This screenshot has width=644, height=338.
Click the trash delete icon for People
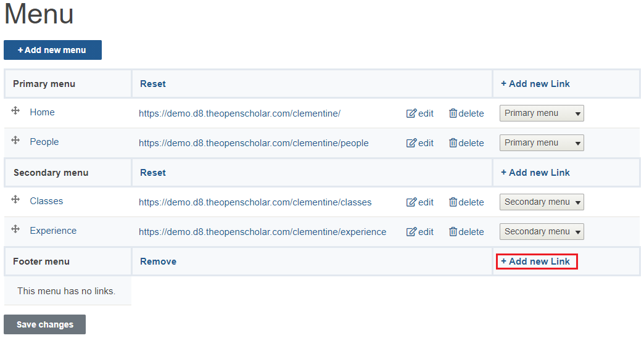click(x=453, y=143)
